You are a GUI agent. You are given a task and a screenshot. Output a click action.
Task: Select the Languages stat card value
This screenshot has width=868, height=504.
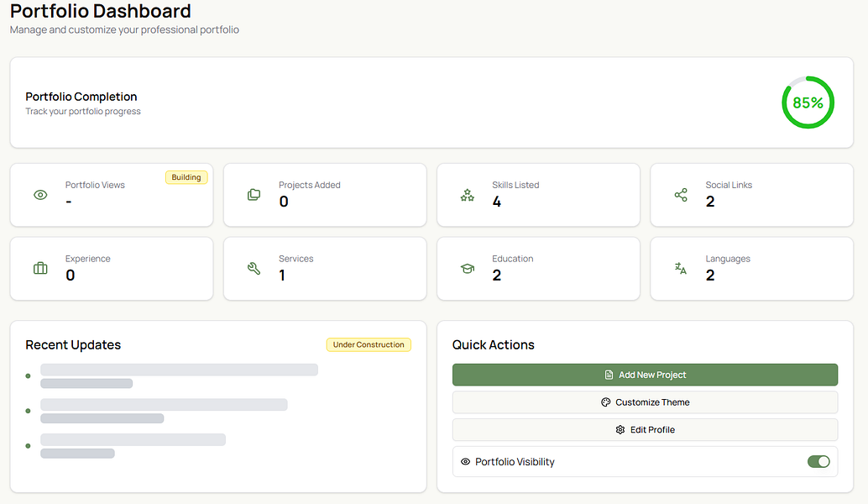pos(710,276)
